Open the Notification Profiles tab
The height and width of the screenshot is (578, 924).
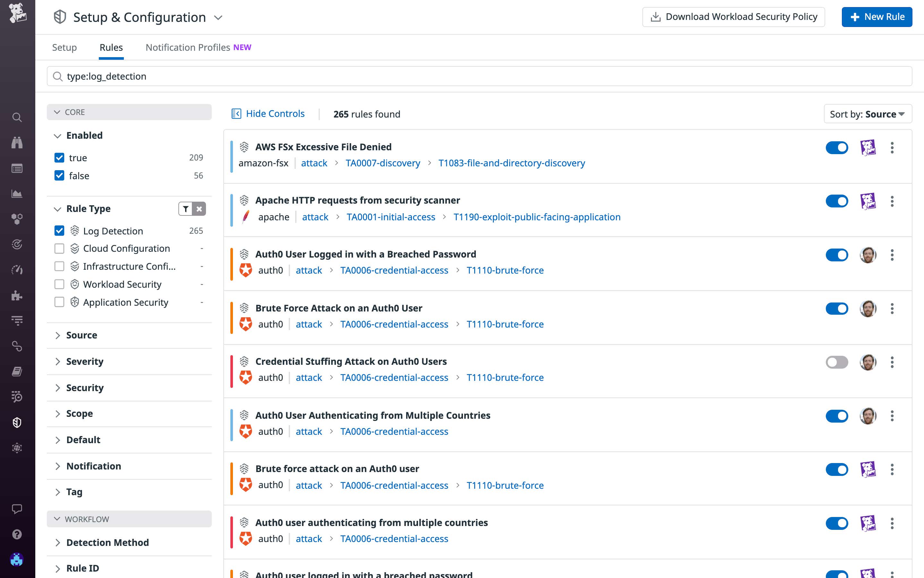point(199,48)
